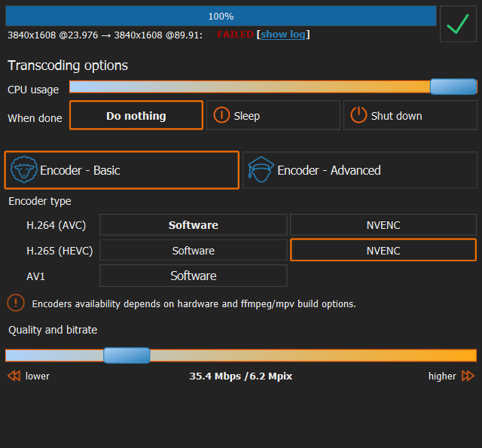Viewport: 482px width, 448px height.
Task: Choose H.265 (HEVC) Software encoder
Action: click(x=194, y=251)
